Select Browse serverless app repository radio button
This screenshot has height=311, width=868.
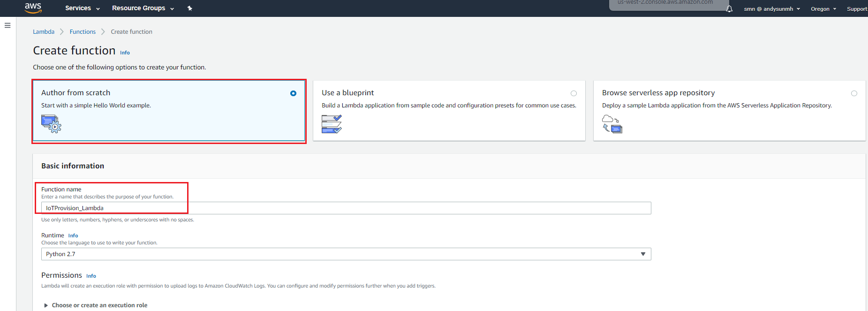tap(854, 93)
